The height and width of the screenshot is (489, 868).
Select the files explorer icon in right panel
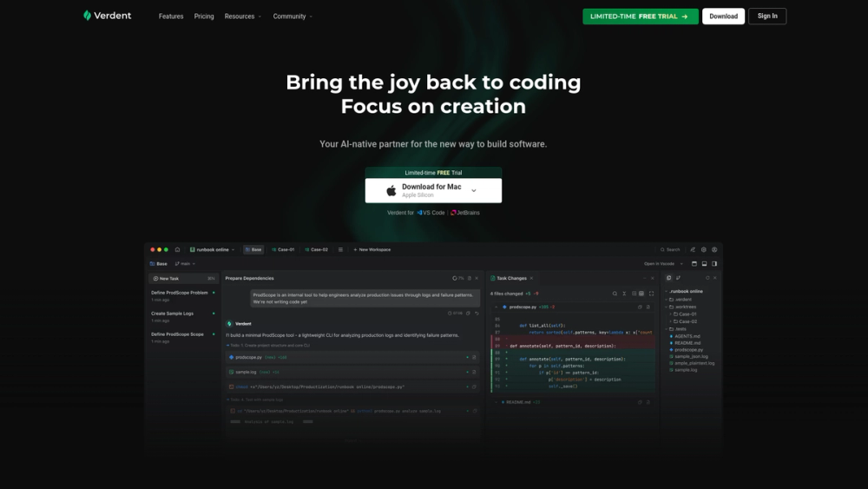coord(668,278)
